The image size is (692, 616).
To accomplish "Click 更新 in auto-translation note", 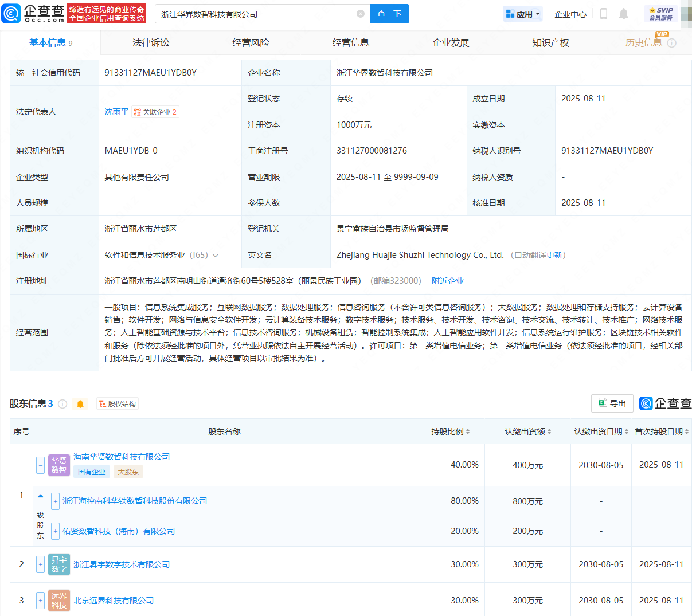I will [x=554, y=255].
